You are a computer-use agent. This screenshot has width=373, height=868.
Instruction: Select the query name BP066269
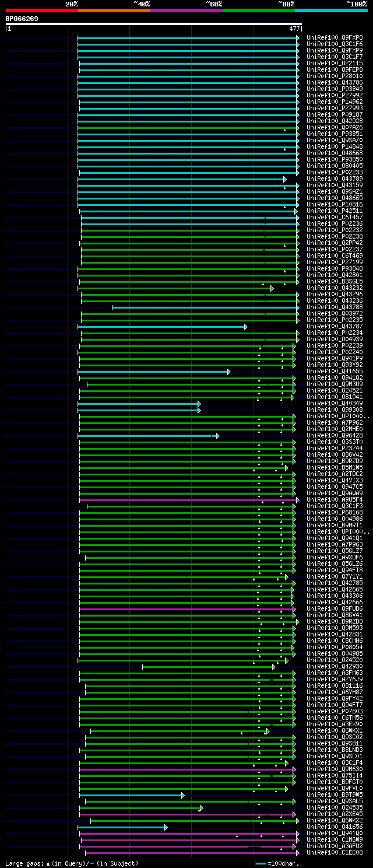(22, 19)
